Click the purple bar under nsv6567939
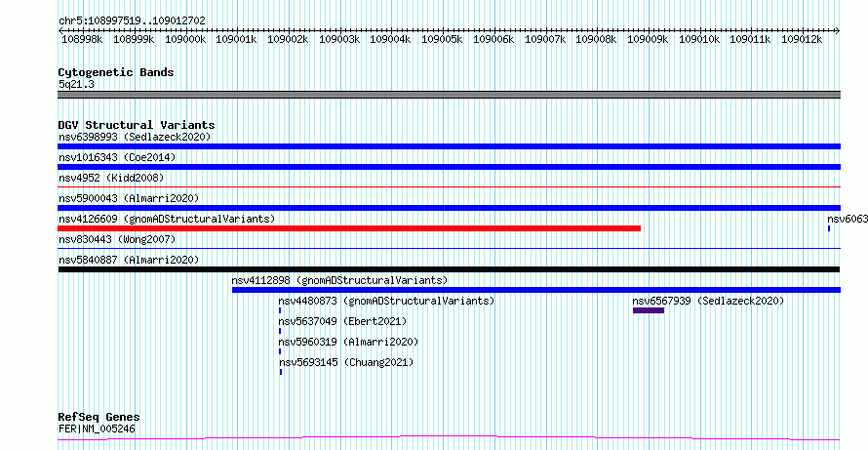This screenshot has height=450, width=868. [x=649, y=310]
